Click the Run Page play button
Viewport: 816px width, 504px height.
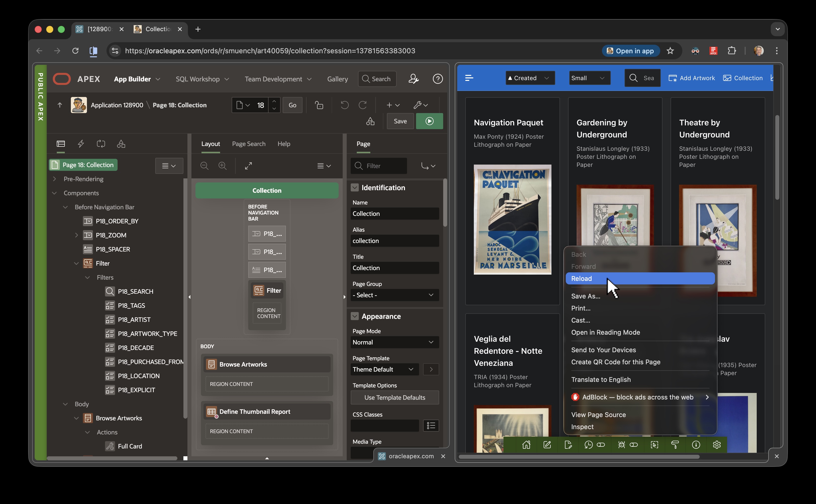(429, 121)
